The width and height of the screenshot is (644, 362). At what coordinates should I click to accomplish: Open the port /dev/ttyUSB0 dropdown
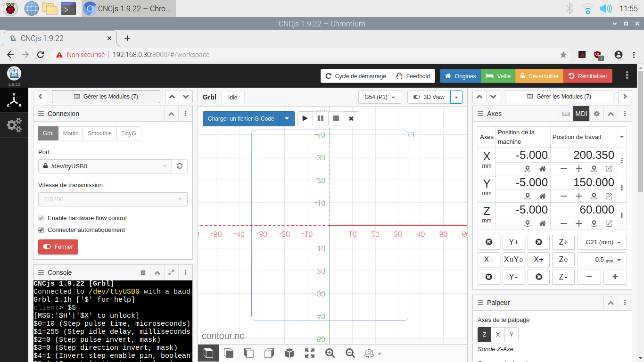coord(105,166)
